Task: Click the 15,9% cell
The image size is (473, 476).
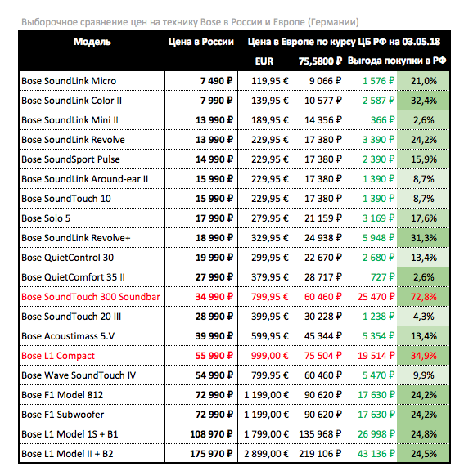Action: click(424, 159)
